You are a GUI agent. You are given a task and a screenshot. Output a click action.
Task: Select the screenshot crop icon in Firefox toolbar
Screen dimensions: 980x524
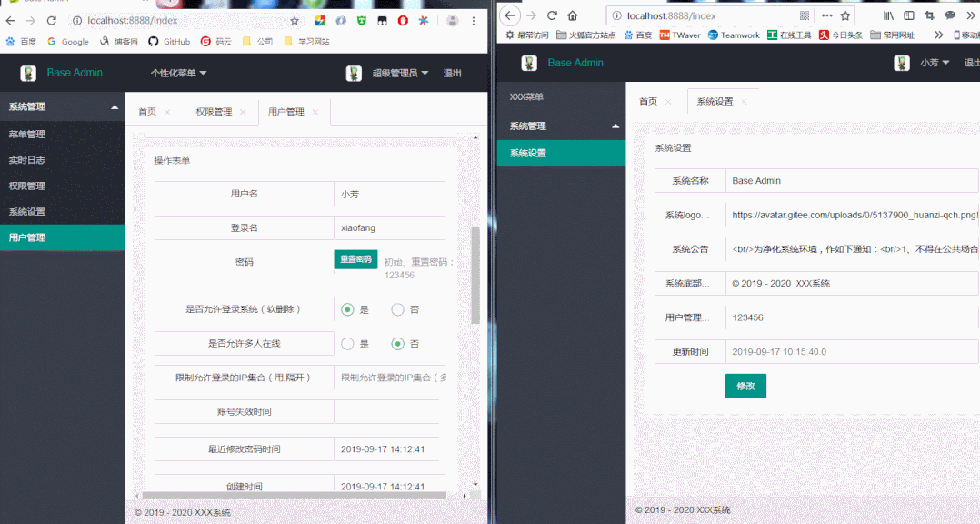[931, 15]
